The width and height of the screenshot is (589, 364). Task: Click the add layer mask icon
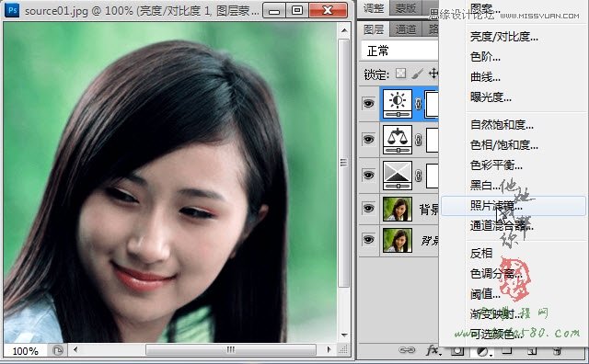coord(456,351)
